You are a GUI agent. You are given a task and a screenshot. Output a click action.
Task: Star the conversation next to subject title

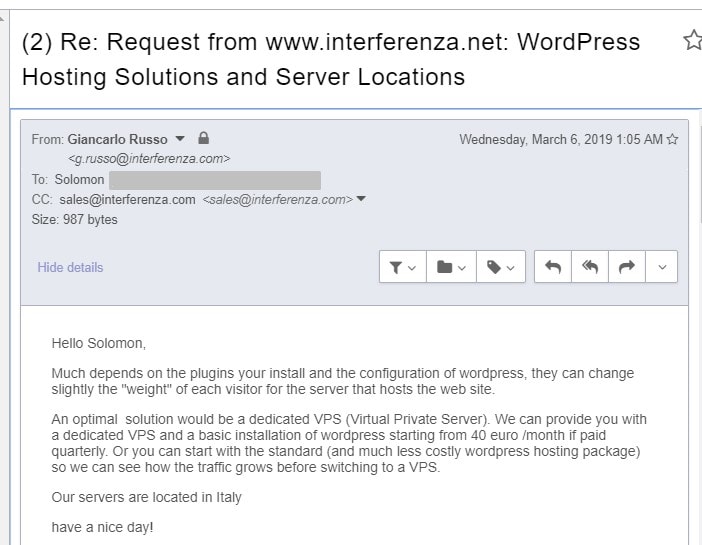[x=693, y=40]
